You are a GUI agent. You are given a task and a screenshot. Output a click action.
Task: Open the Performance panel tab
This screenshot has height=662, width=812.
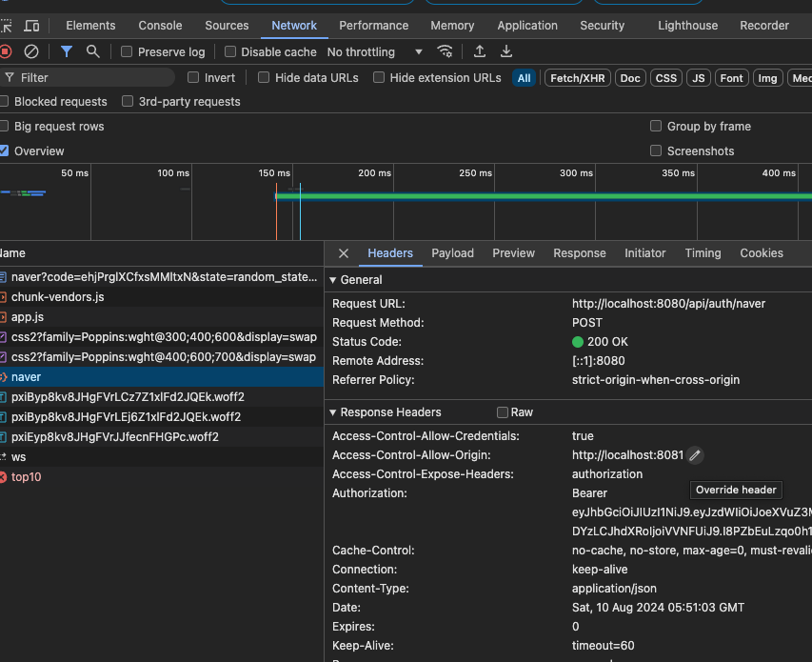(x=373, y=26)
